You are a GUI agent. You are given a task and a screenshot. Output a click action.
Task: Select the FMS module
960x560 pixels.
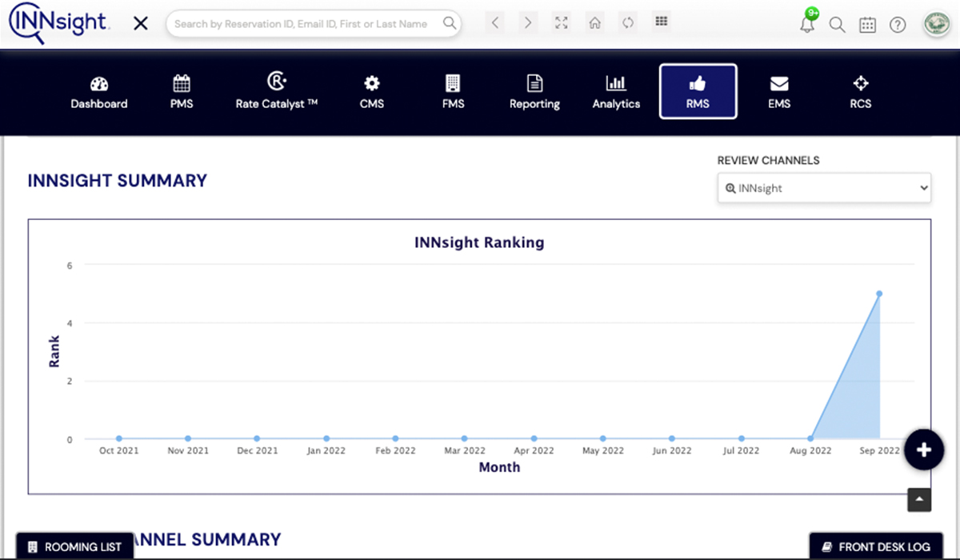coord(453,92)
